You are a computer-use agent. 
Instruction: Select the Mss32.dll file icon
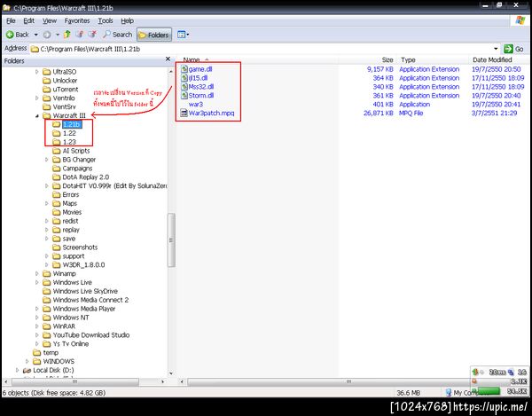[184, 87]
